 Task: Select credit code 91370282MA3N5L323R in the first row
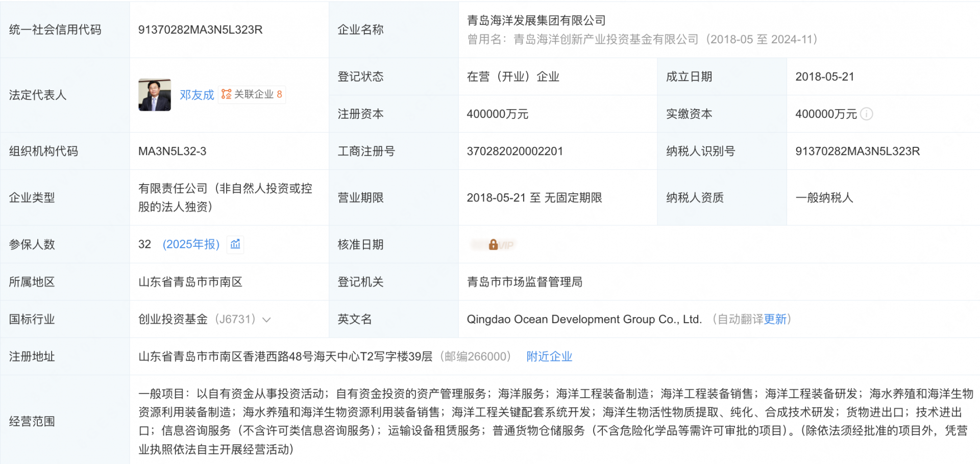[200, 30]
